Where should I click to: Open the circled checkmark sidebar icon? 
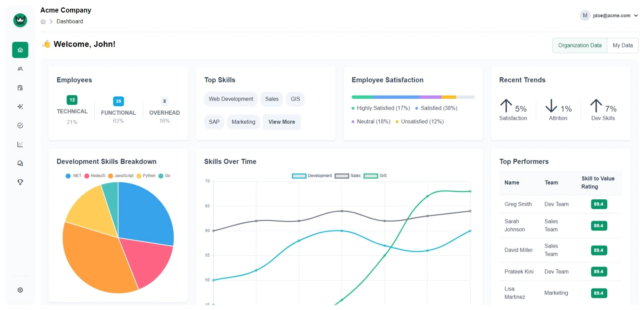[x=20, y=125]
